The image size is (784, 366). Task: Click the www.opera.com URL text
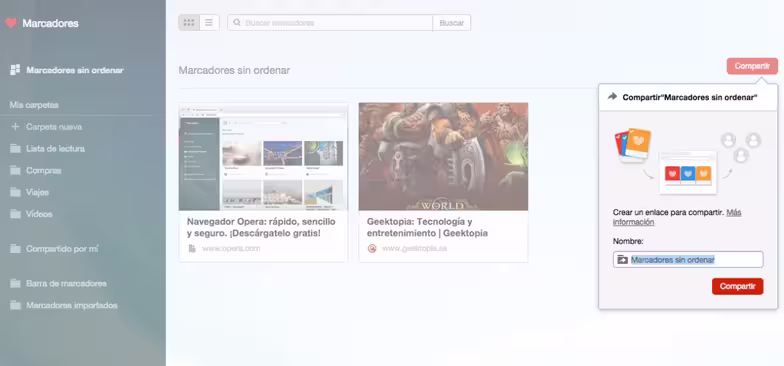click(231, 248)
